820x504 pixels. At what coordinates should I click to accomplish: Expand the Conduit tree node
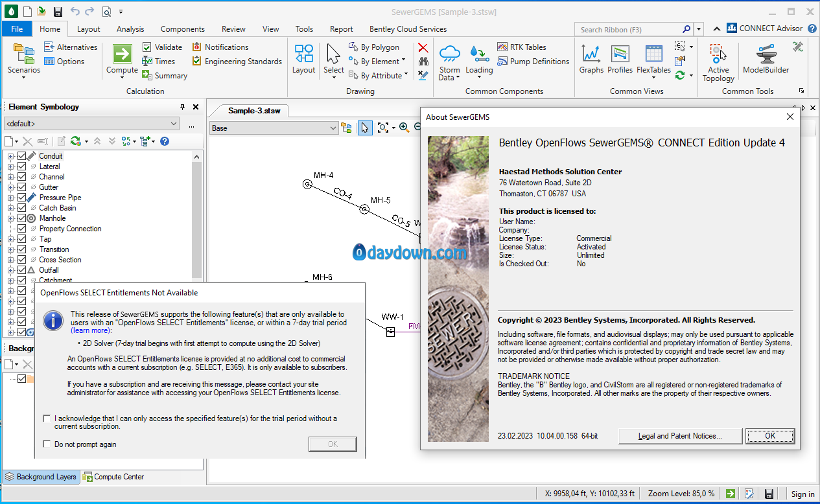[x=10, y=156]
